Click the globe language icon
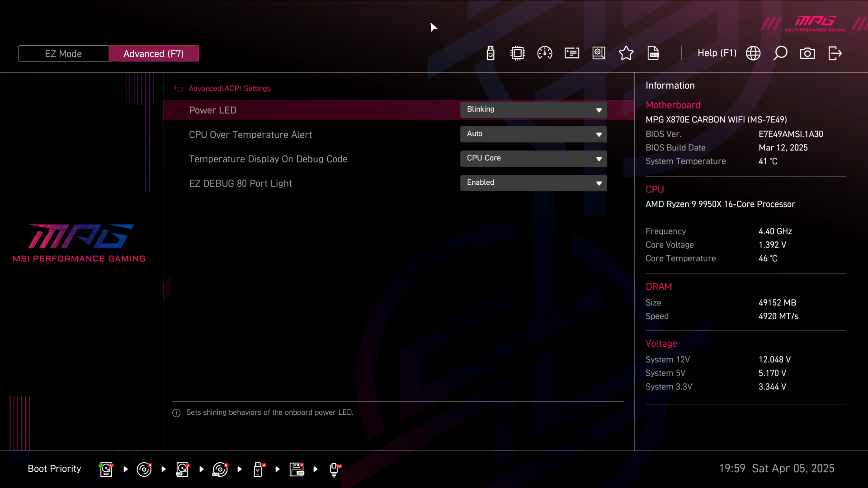Viewport: 868px width, 488px height. 753,53
